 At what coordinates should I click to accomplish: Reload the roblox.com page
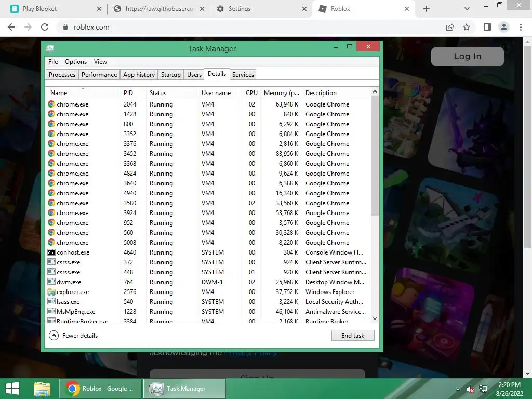(x=45, y=27)
